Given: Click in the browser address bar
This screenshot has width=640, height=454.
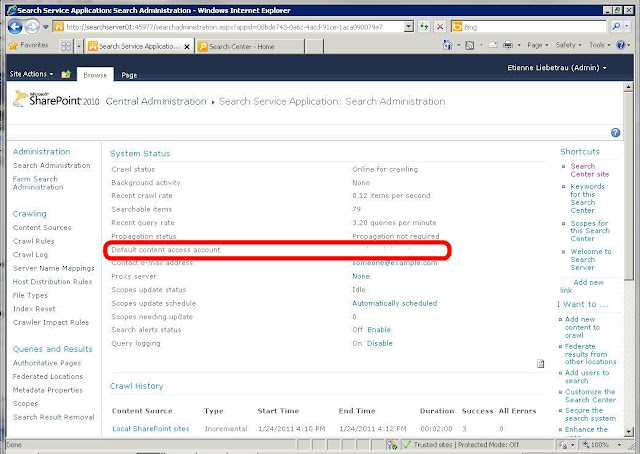Looking at the screenshot, I should [229, 27].
